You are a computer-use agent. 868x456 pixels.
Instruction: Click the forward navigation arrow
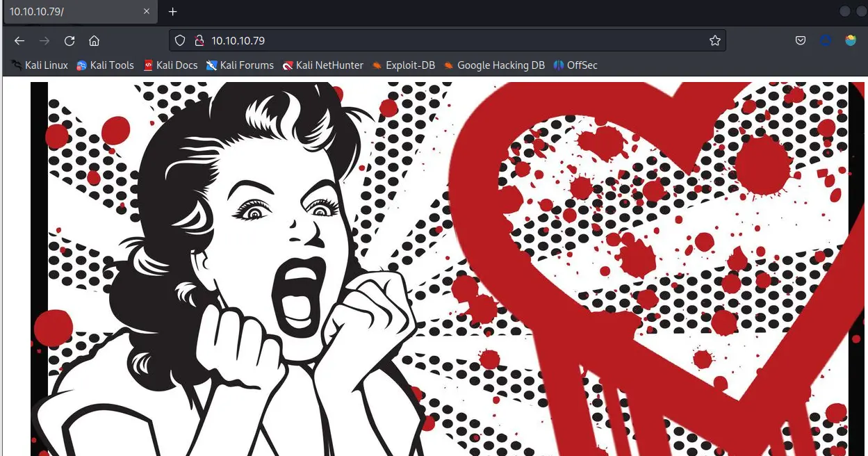pyautogui.click(x=44, y=41)
